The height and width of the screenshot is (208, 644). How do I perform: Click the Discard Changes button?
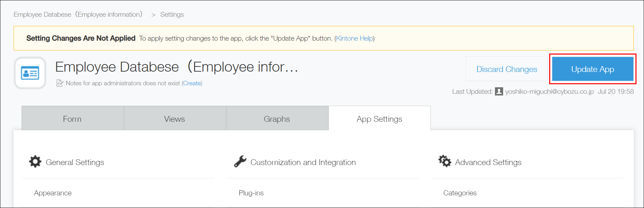coord(507,69)
